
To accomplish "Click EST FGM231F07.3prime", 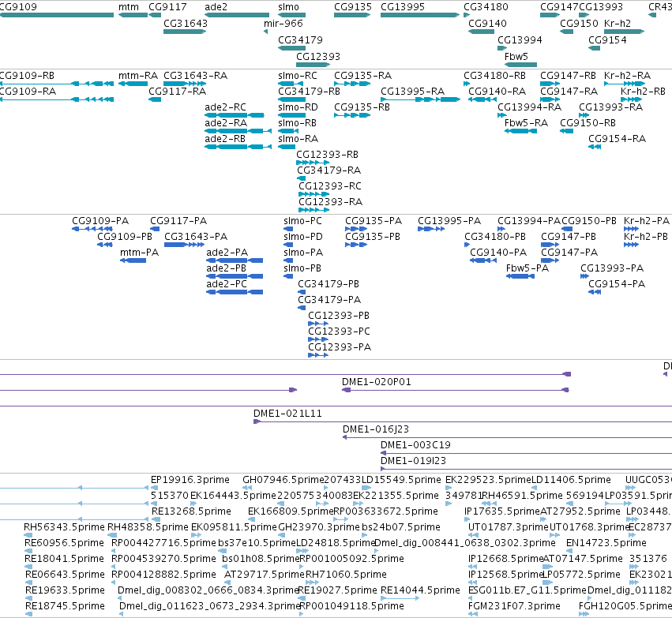I will pos(473,614).
